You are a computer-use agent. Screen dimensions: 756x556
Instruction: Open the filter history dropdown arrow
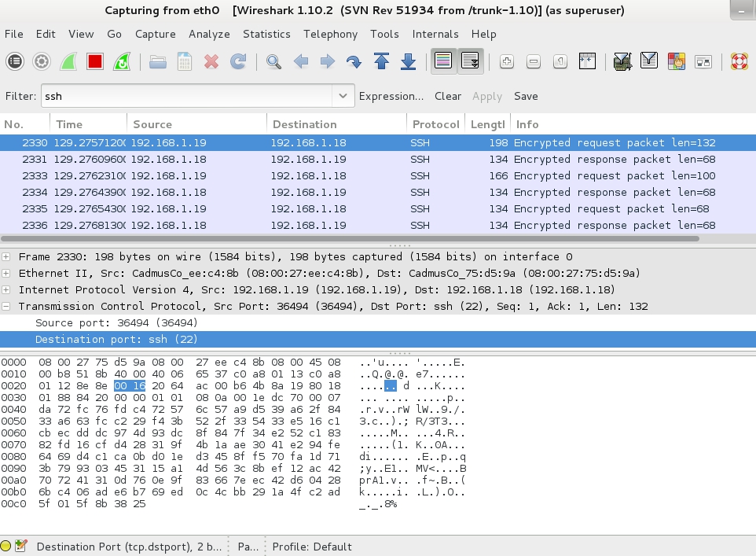pyautogui.click(x=343, y=96)
